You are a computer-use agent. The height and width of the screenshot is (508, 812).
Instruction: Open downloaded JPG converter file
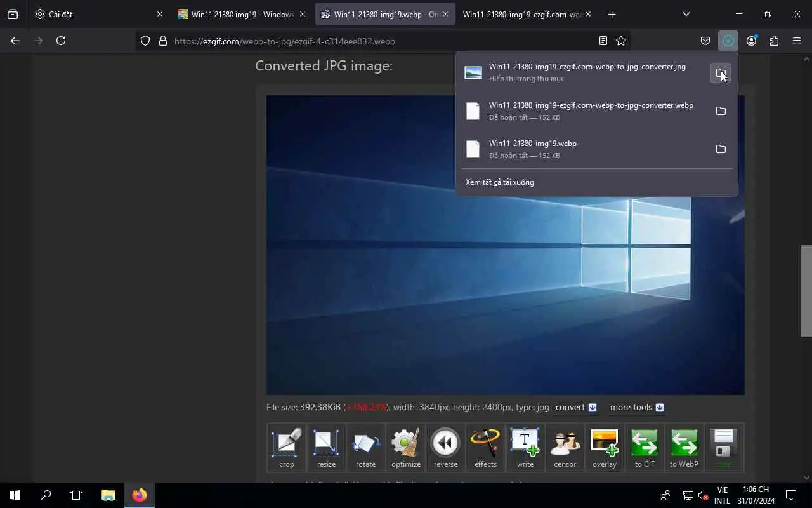(x=584, y=72)
